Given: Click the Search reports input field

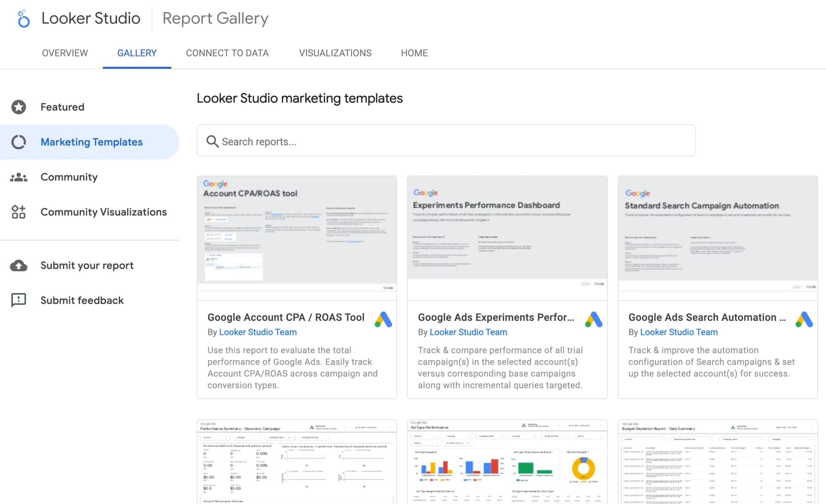Looking at the screenshot, I should coord(453,142).
